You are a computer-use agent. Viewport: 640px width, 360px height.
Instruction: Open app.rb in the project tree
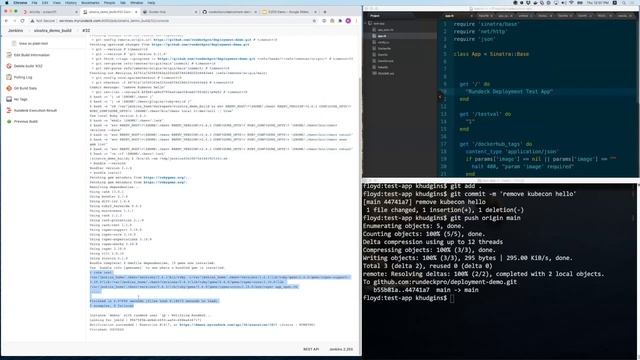coord(382,36)
